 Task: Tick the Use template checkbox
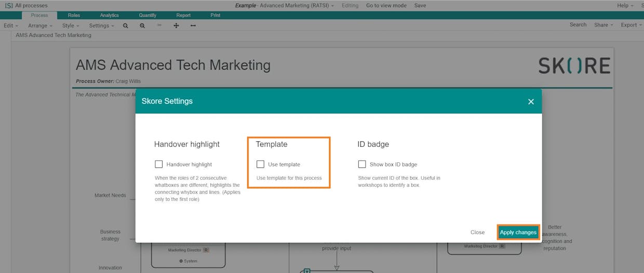pos(261,164)
